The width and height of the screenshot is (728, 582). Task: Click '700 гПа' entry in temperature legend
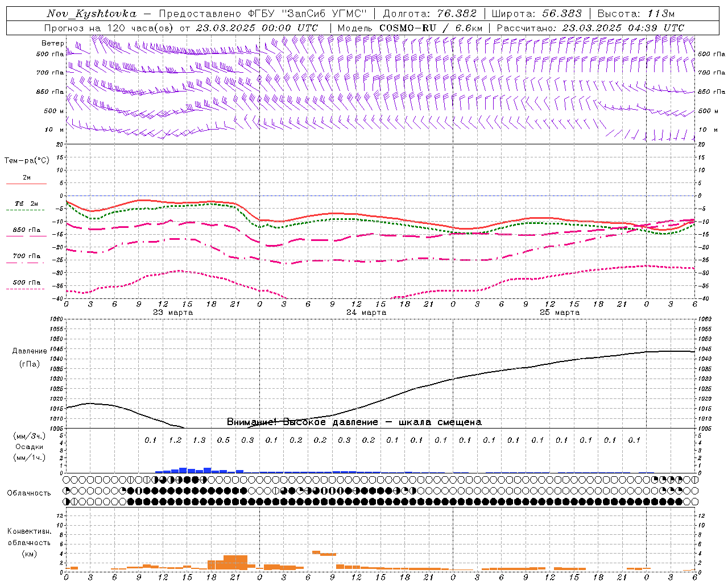pyautogui.click(x=27, y=256)
